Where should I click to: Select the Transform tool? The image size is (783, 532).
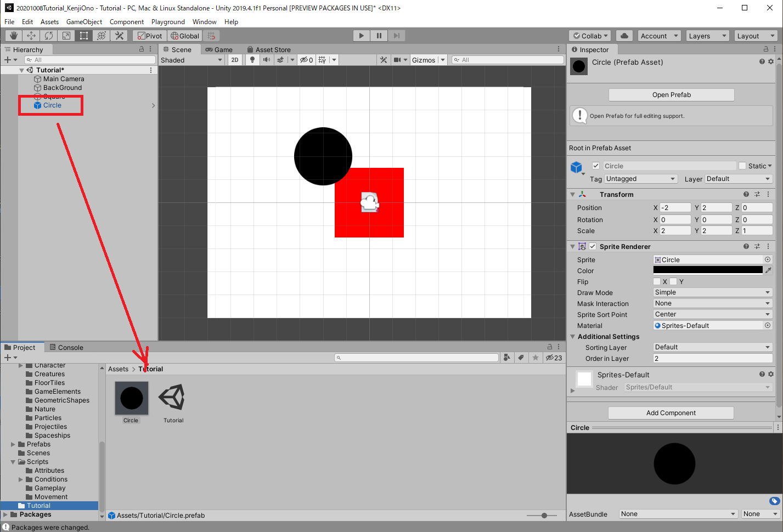(102, 36)
